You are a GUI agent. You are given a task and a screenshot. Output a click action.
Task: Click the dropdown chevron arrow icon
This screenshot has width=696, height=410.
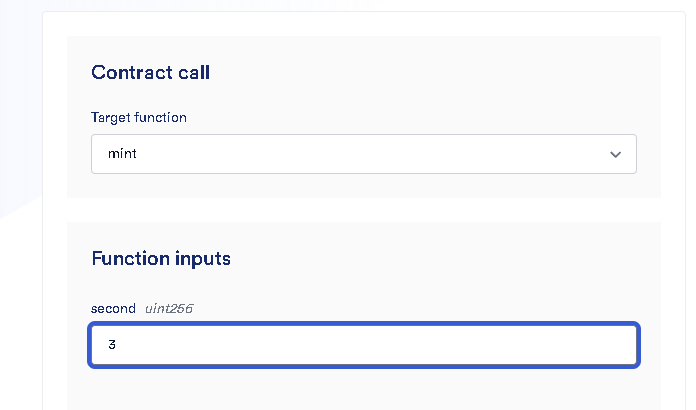[x=615, y=154]
